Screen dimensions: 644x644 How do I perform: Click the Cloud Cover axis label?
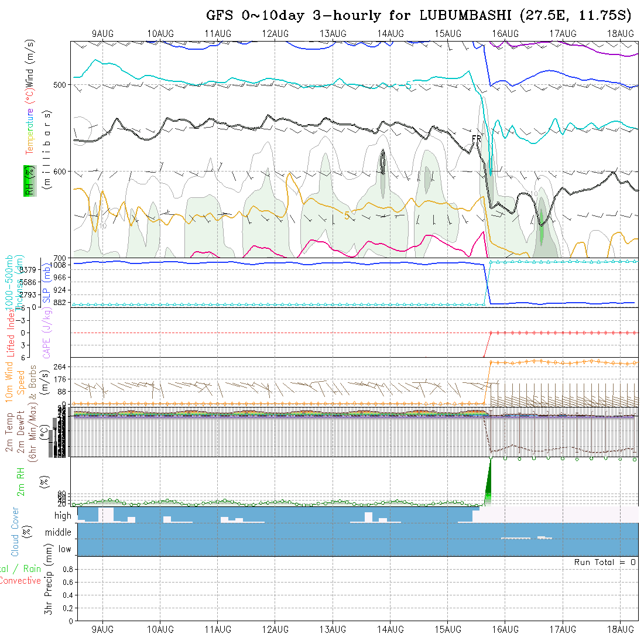(15, 532)
